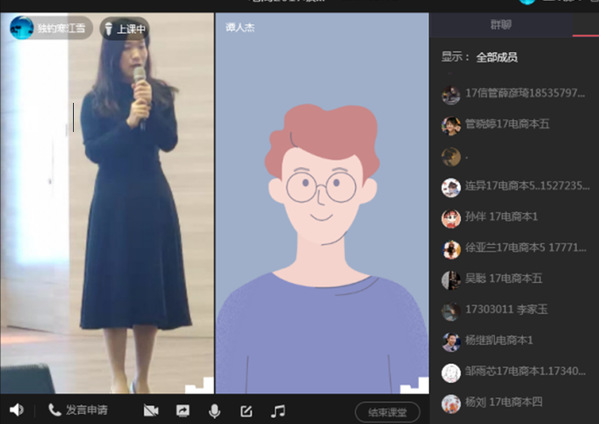This screenshot has width=599, height=424.
Task: Toggle the microphone in the bottom toolbar
Action: 214,411
